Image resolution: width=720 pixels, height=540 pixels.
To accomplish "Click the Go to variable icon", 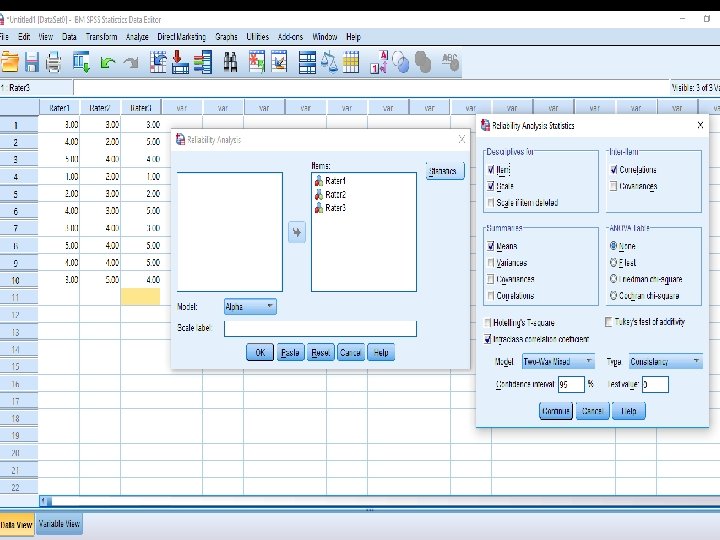I will pyautogui.click(x=180, y=62).
